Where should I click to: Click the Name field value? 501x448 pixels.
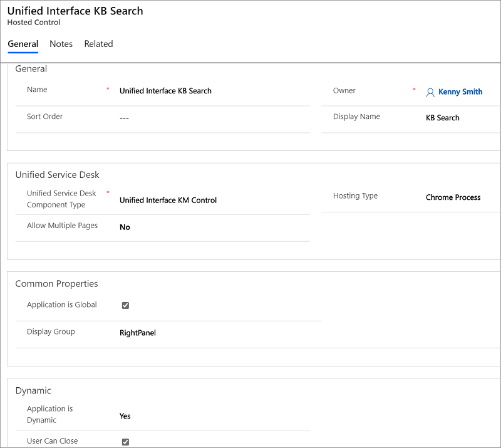[165, 91]
